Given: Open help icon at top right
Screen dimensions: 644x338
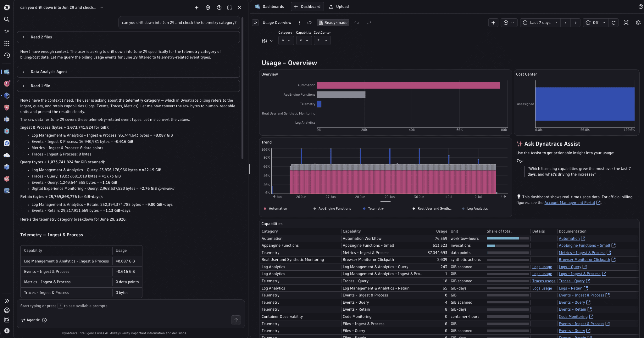Looking at the screenshot, I should pos(641,7).
